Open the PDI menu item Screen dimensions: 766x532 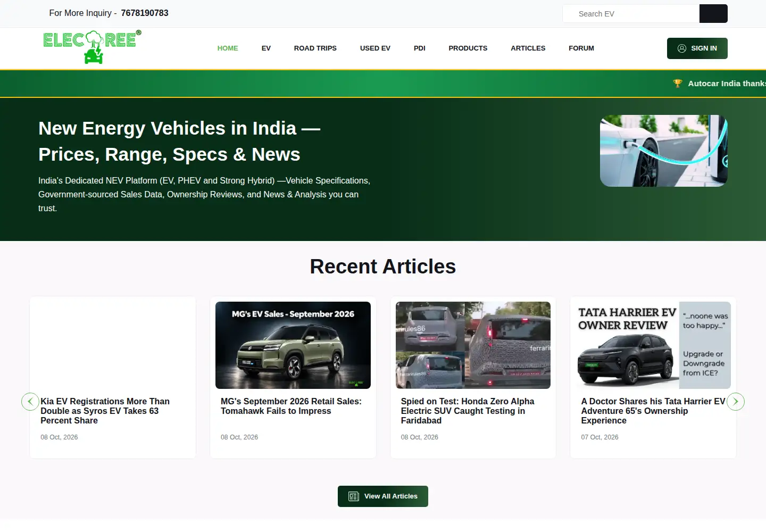[x=420, y=48]
